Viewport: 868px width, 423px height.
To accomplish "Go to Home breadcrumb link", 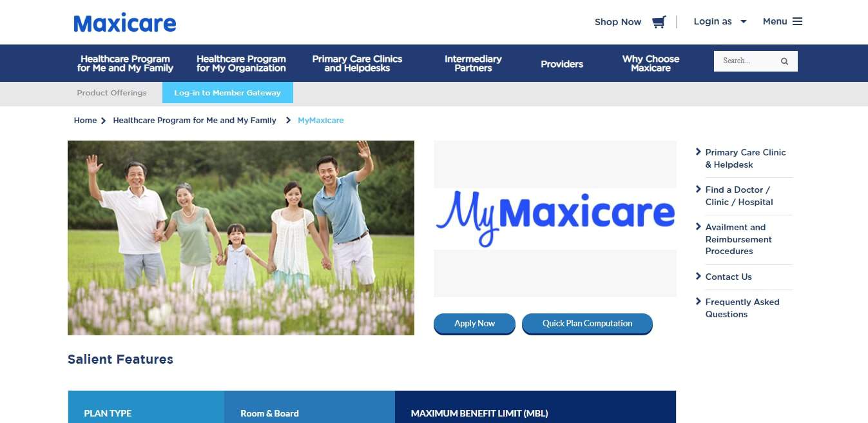I will pos(85,121).
